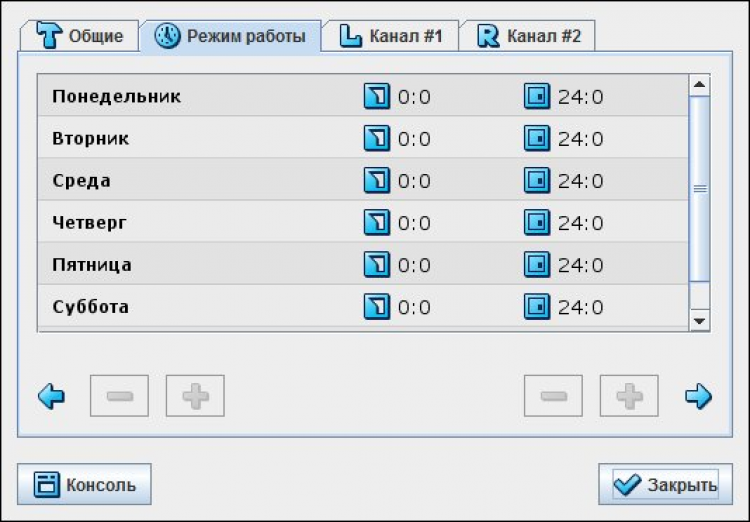This screenshot has width=750, height=522.
Task: Click Суббота start time icon
Action: pos(376,307)
